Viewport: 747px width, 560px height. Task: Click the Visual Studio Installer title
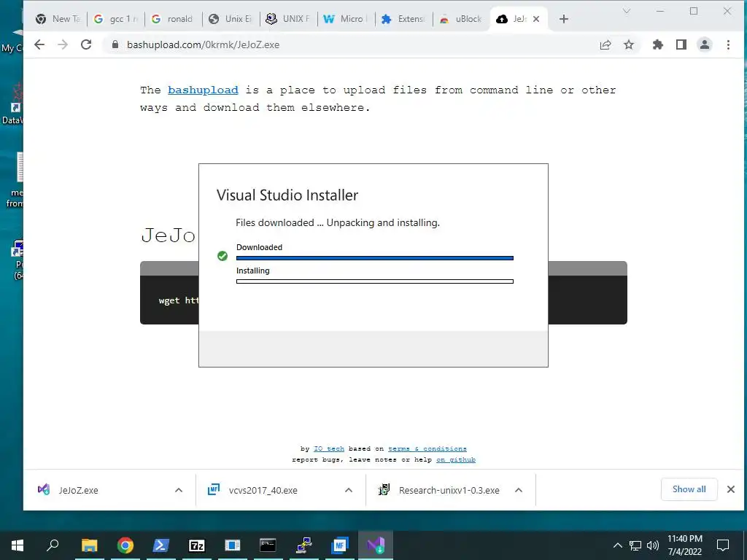[x=287, y=195]
